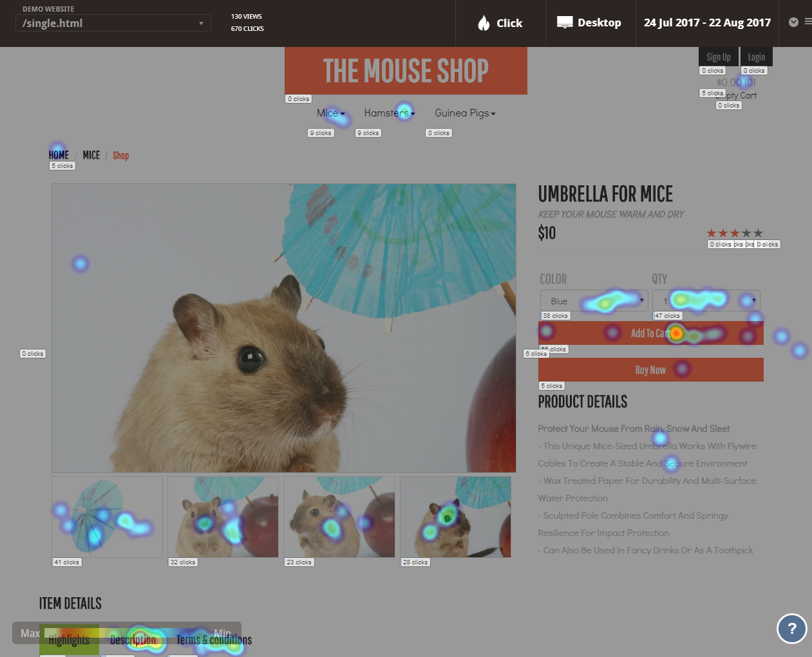Click the 'ITEM DETAILS' heading

point(70,604)
